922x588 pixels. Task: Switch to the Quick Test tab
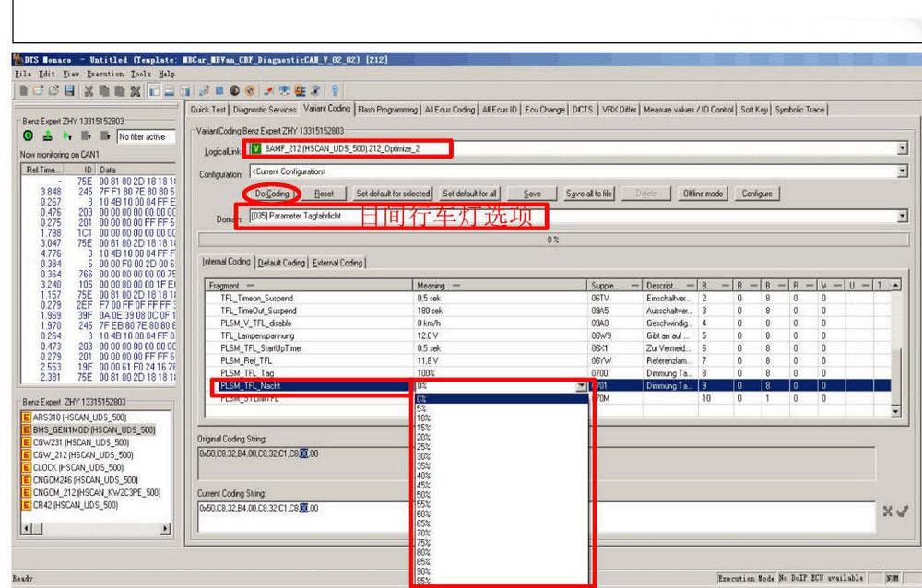(x=208, y=110)
